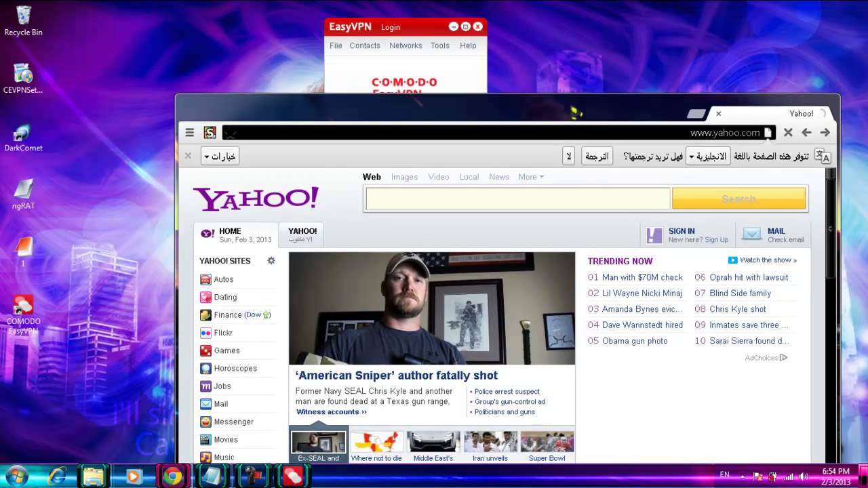Select DarkComet desktop icon
This screenshot has width=868, height=488.
point(23,138)
